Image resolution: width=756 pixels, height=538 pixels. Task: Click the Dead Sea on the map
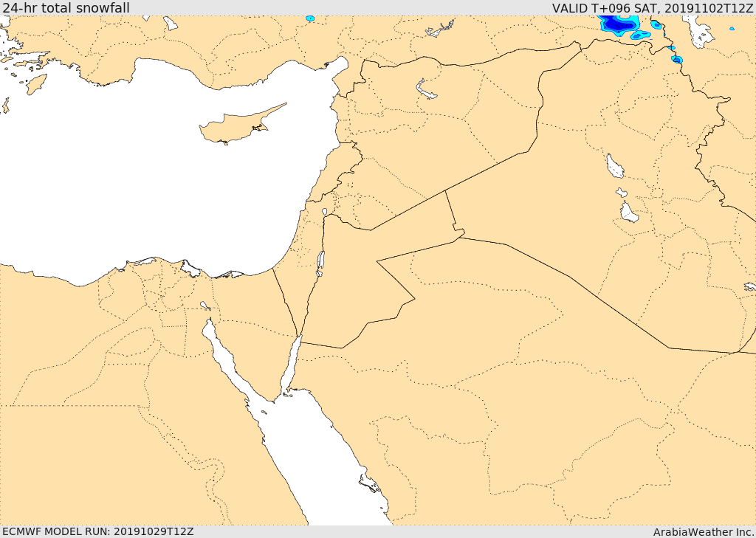[320, 261]
